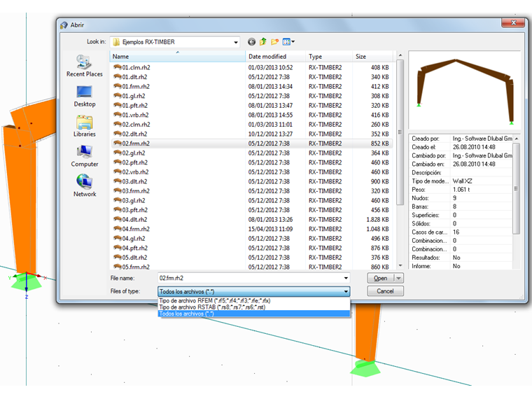
Task: Select file icon of 02.pft.rh2
Action: click(118, 162)
